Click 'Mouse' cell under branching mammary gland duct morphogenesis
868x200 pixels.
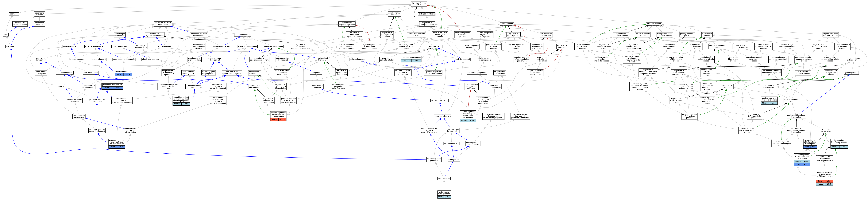[177, 104]
